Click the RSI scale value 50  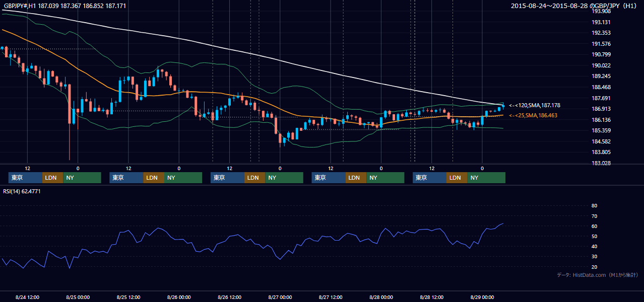pos(594,236)
